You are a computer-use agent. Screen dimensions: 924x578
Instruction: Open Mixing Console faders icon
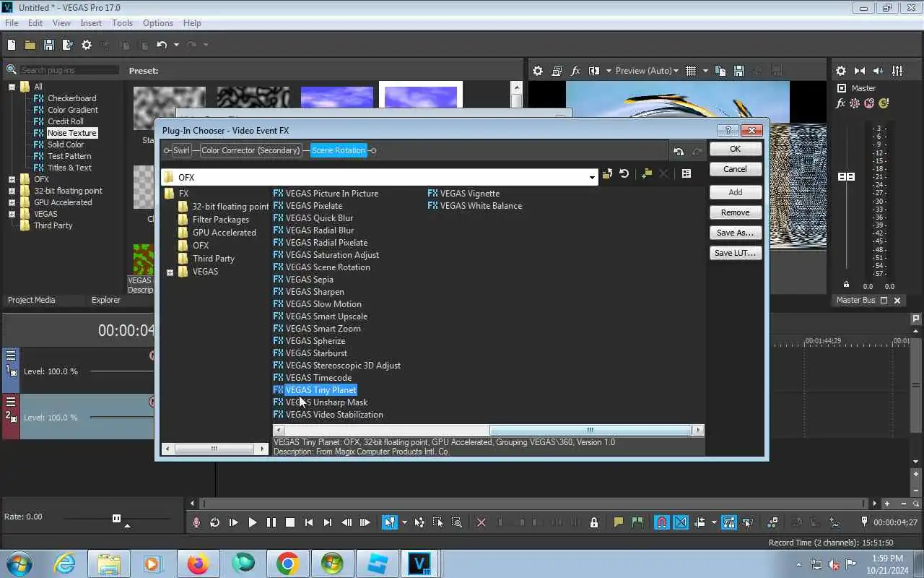click(897, 71)
